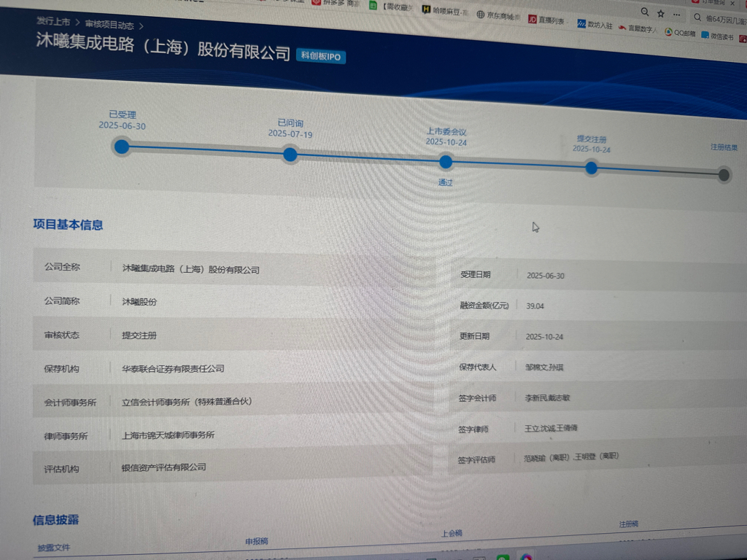
Task: Click the 融资金额 value 39.04
Action: point(535,306)
